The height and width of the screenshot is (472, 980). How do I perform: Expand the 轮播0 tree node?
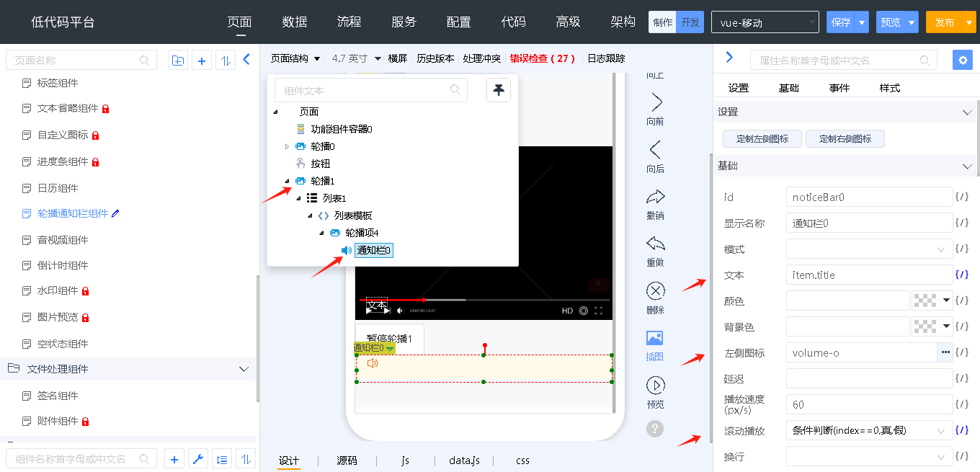(x=287, y=146)
